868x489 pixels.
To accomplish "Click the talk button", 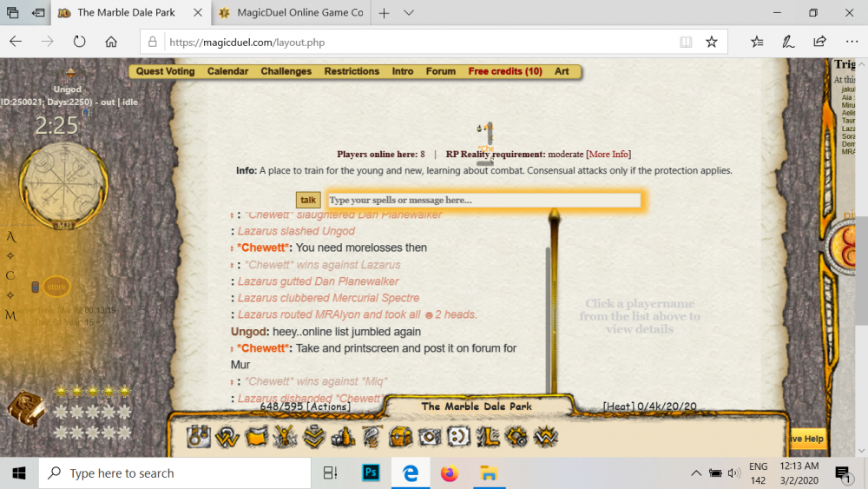I will click(x=308, y=200).
